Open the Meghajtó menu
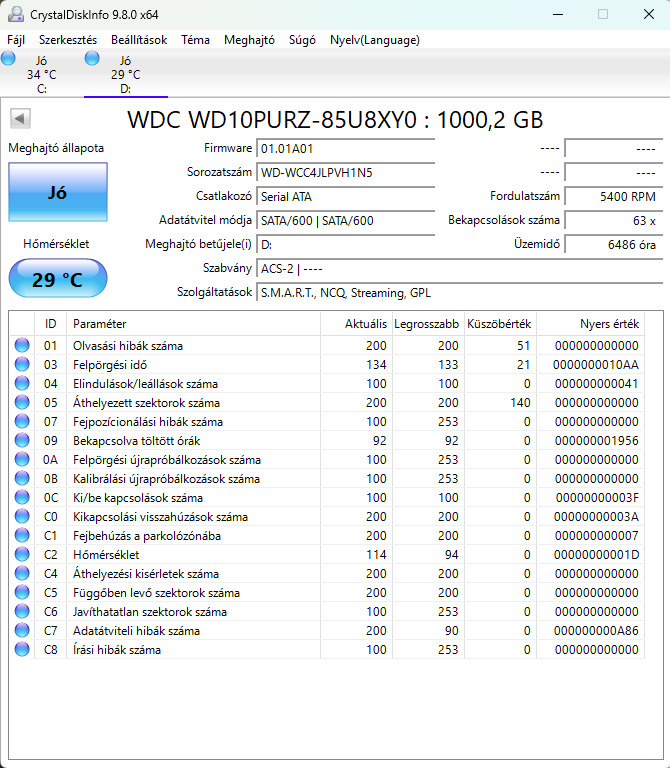The height and width of the screenshot is (768, 670). (x=249, y=40)
